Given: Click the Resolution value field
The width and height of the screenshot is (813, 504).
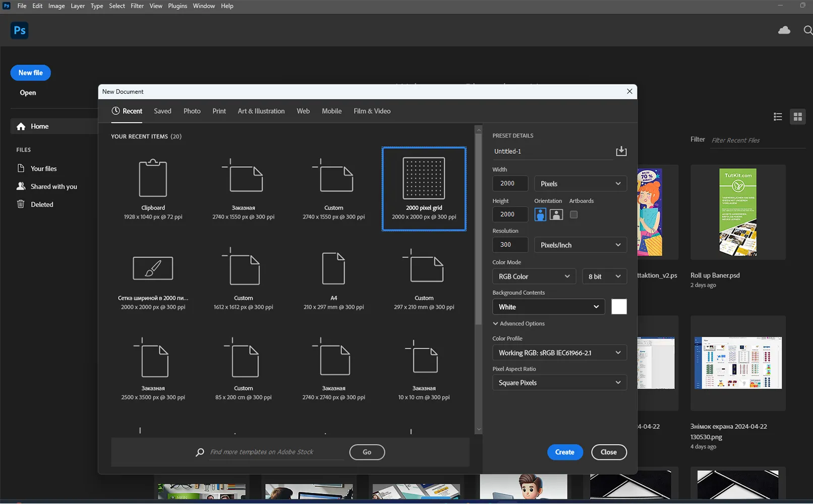Looking at the screenshot, I should click(510, 245).
